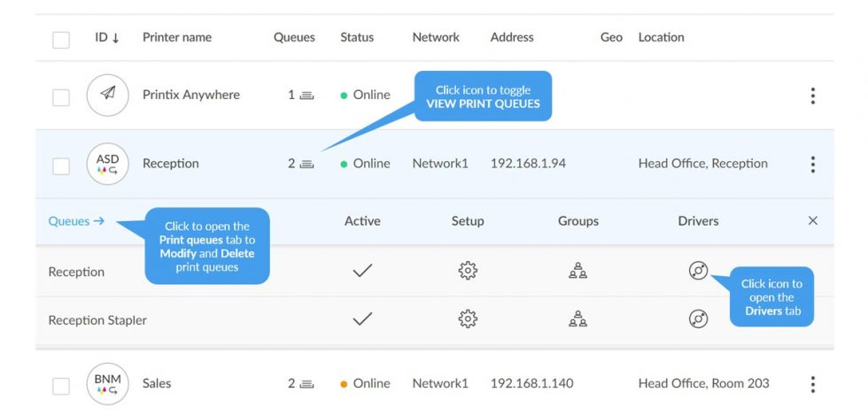Screen dimensions: 868x415
Task: Tick the select-all checkbox in header
Action: coord(61,40)
